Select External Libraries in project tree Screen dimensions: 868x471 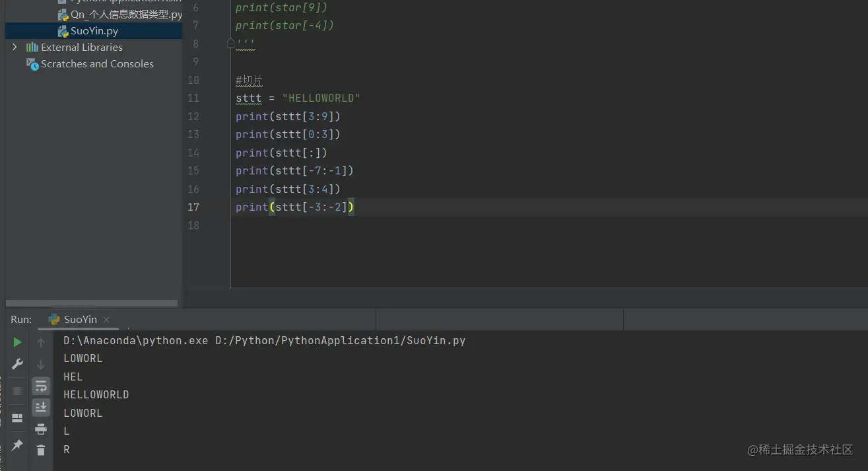point(82,48)
